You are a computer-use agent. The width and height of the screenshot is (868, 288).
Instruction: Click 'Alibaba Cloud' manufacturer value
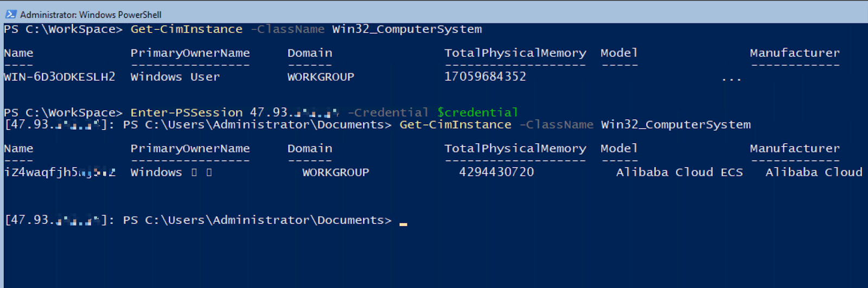coord(814,172)
